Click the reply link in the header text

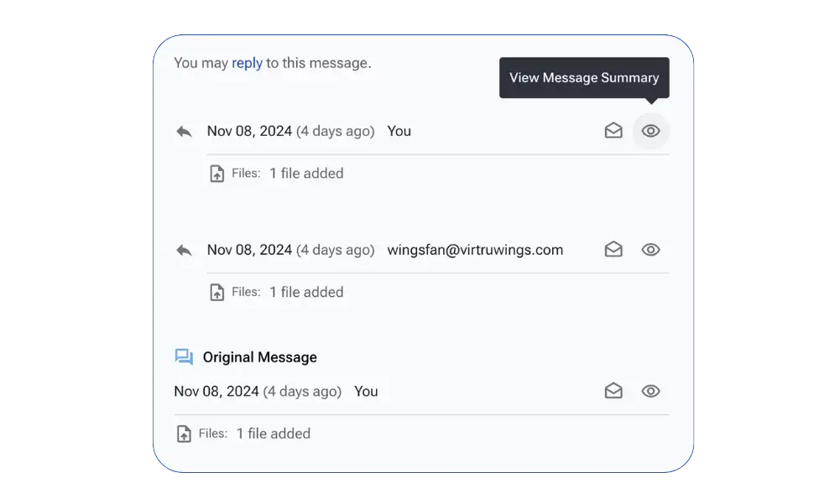[247, 63]
